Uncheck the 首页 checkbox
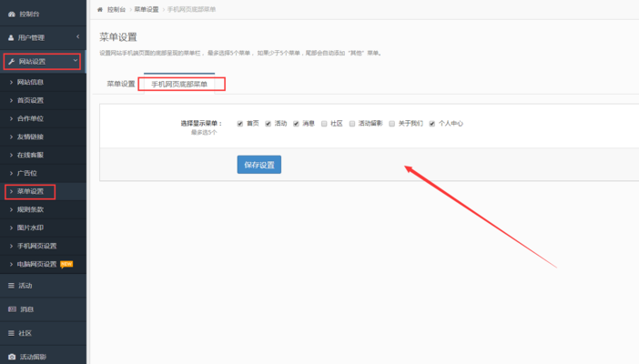The image size is (639, 364). coord(239,123)
